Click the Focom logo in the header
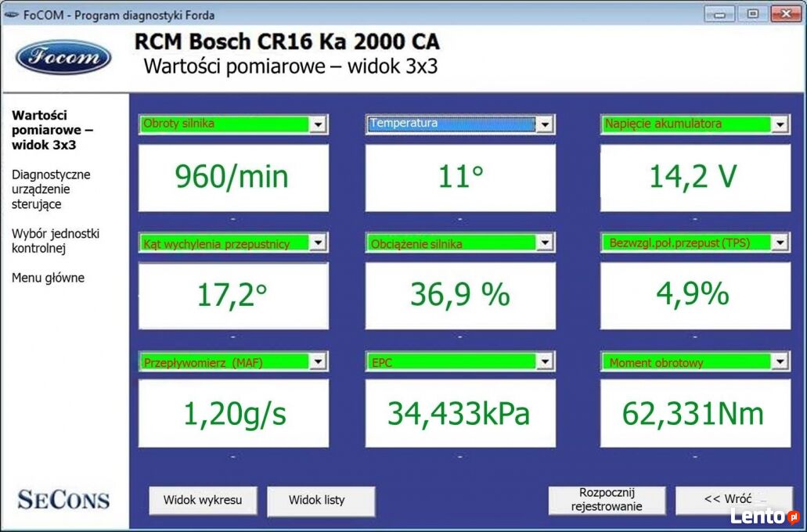807x532 pixels. (63, 56)
